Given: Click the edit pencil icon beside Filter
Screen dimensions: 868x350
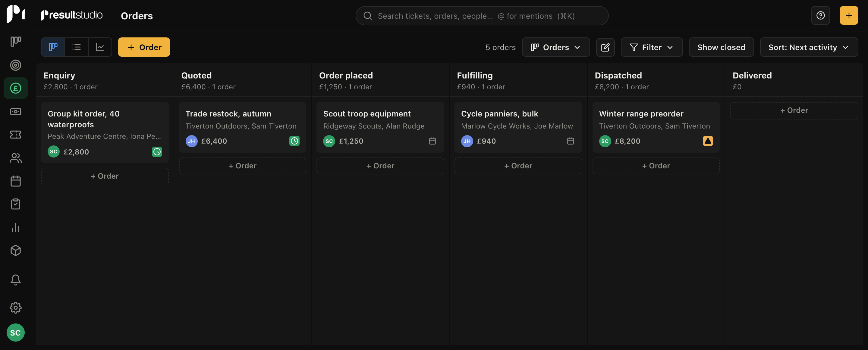Looking at the screenshot, I should (605, 47).
